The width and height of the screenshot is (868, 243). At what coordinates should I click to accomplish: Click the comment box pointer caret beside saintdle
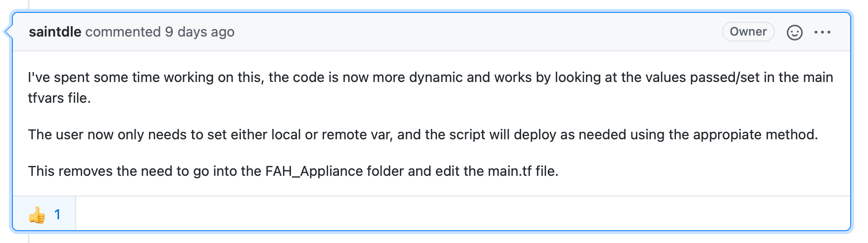click(8, 32)
